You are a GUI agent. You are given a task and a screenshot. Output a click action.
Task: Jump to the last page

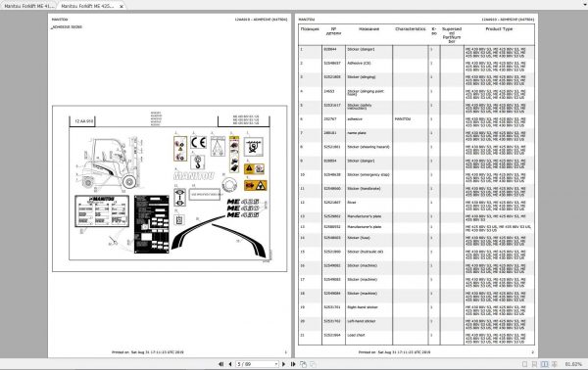(x=293, y=364)
